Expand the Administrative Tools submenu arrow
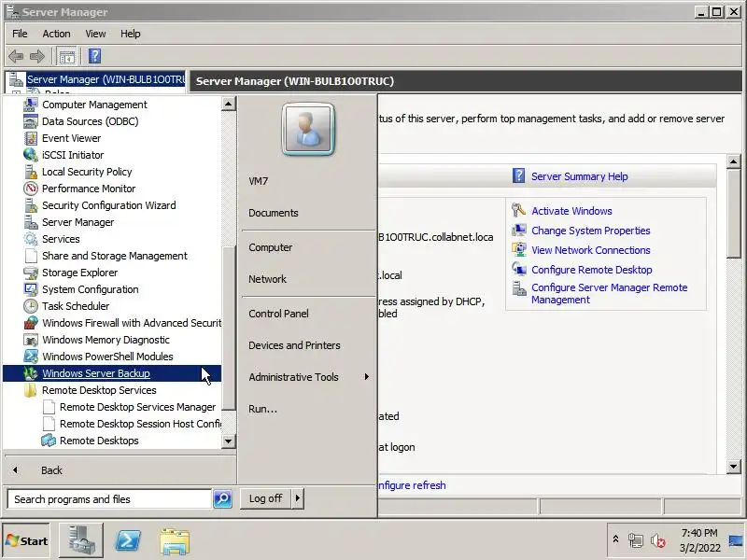747x560 pixels. (x=366, y=377)
